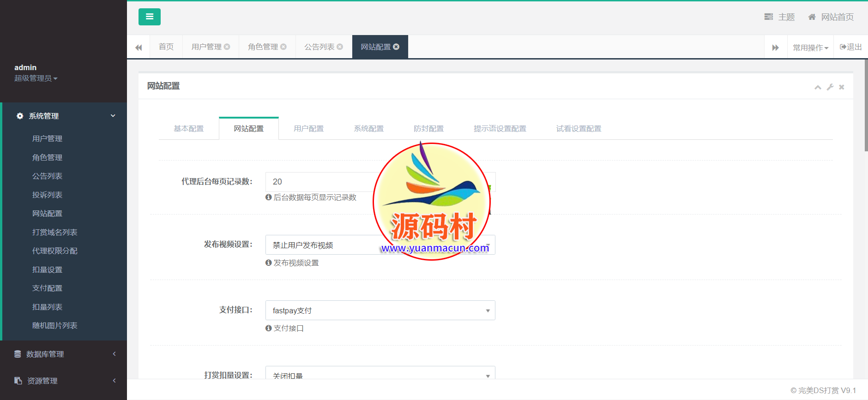
Task: Click the wrench icon in panel header
Action: click(x=830, y=87)
